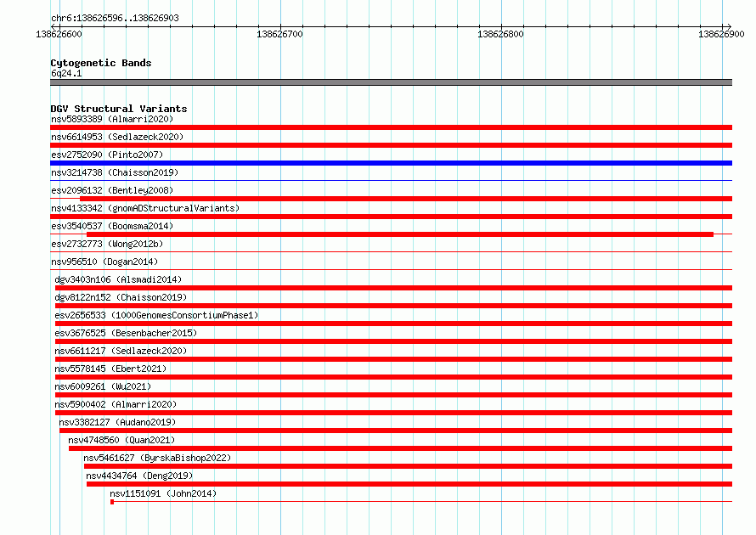
Task: Open variant nsv5893389 (Almarri2020) label
Action: (112, 119)
